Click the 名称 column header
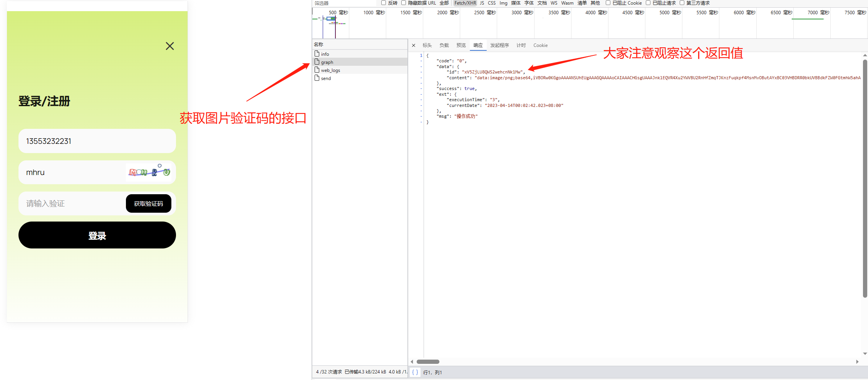This screenshot has width=868, height=380. tap(360, 44)
